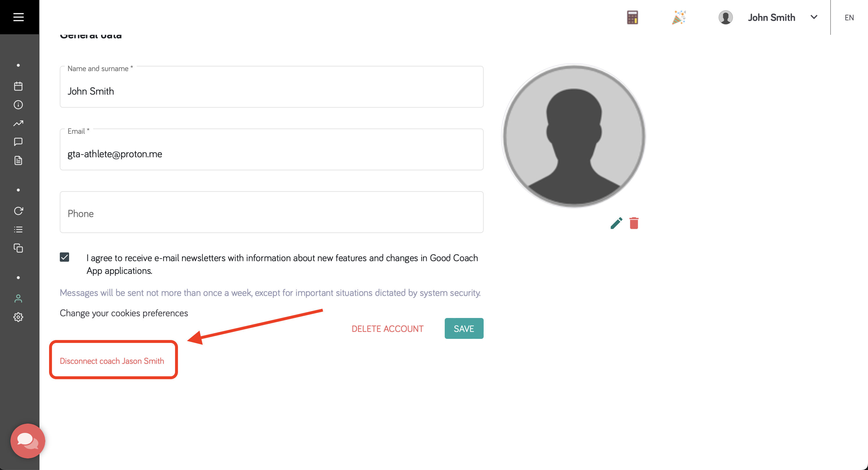
Task: Click the Phone number input field
Action: pos(271,213)
